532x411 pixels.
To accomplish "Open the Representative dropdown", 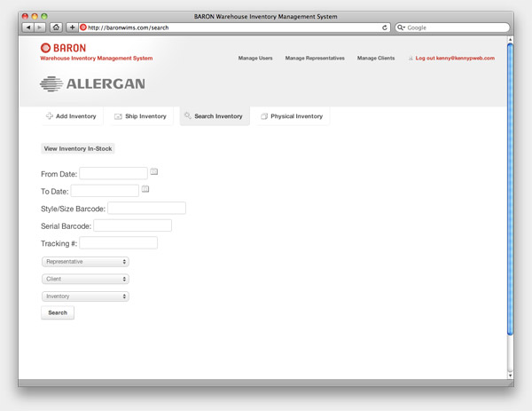I will pos(85,262).
